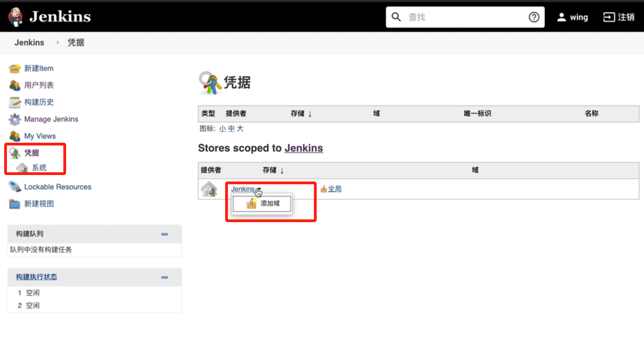Click the 新建视图 folder icon

coord(15,204)
